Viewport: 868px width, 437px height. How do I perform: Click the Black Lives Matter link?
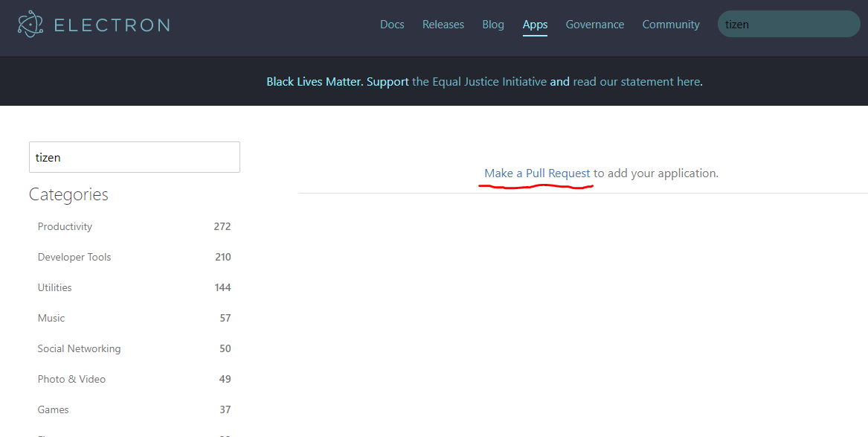point(315,81)
